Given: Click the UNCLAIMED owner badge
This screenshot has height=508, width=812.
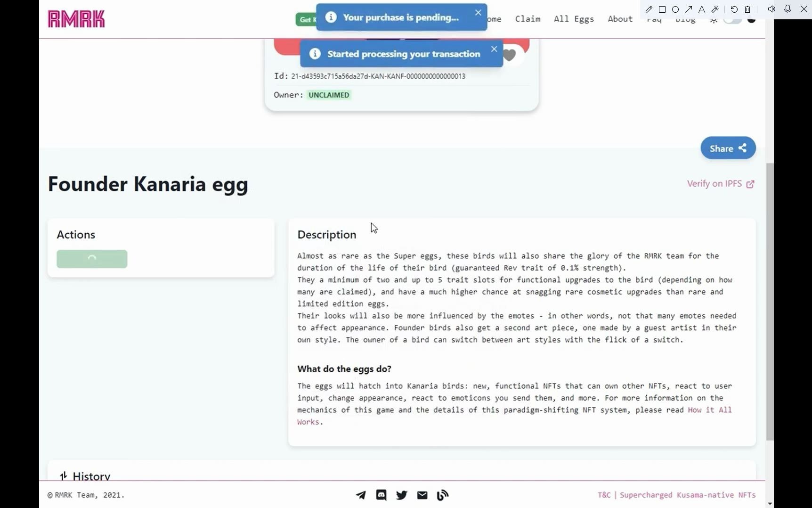Looking at the screenshot, I should click(x=329, y=95).
